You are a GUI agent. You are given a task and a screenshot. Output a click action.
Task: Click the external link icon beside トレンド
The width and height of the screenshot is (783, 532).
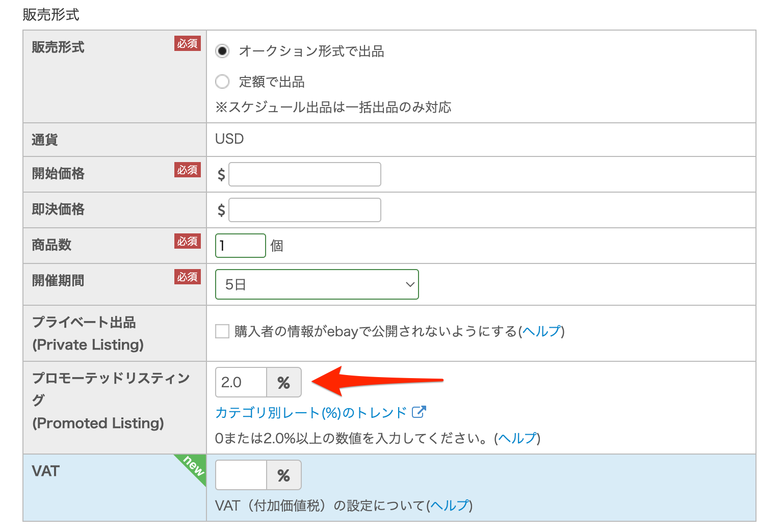click(419, 412)
